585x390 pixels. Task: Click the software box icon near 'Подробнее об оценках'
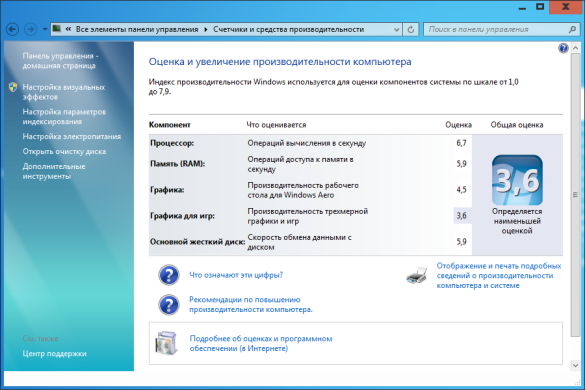coord(166,343)
